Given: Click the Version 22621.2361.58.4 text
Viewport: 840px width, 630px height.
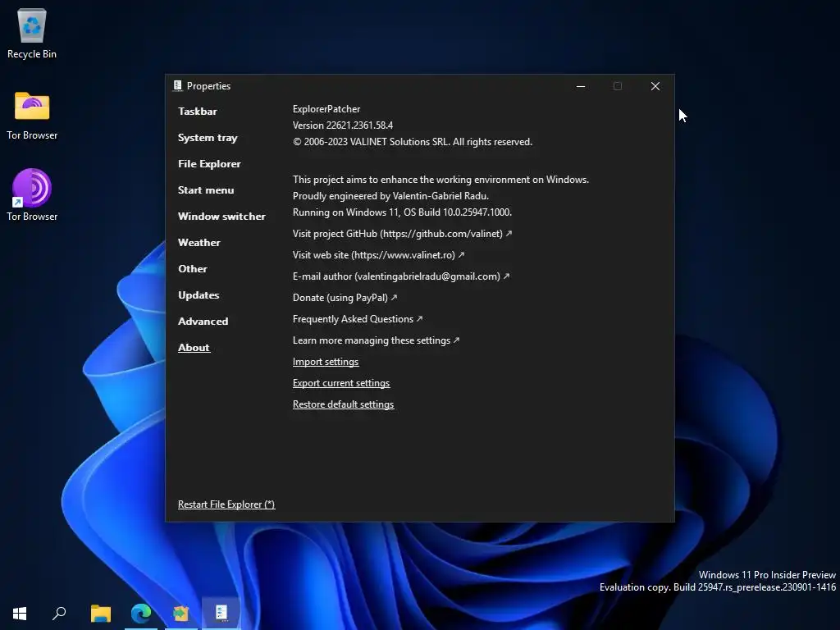Looking at the screenshot, I should click(x=342, y=126).
